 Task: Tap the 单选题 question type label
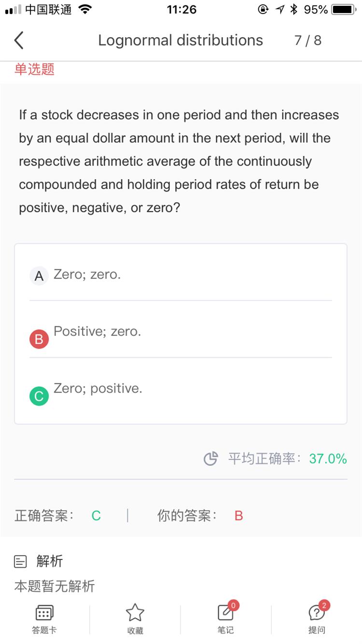(x=34, y=70)
